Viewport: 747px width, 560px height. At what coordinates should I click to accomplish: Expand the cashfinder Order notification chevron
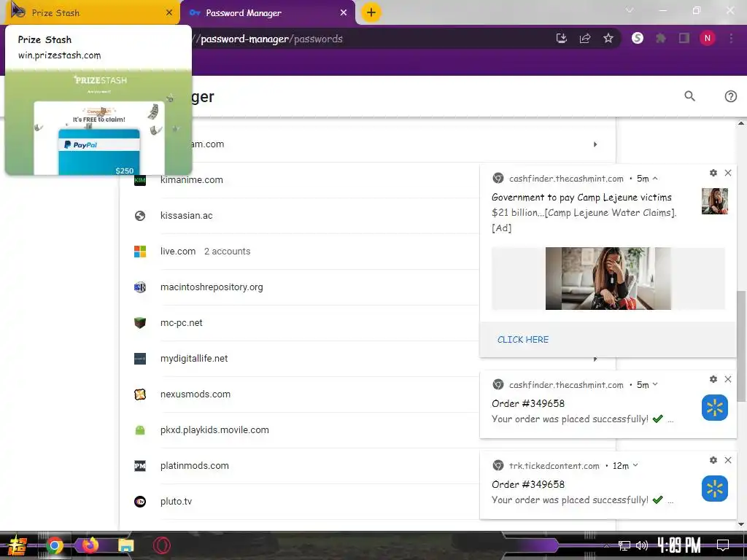655,384
